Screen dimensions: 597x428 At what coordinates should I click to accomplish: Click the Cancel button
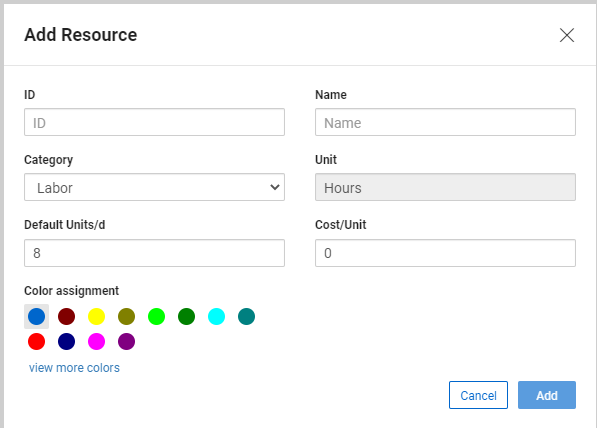tap(478, 395)
